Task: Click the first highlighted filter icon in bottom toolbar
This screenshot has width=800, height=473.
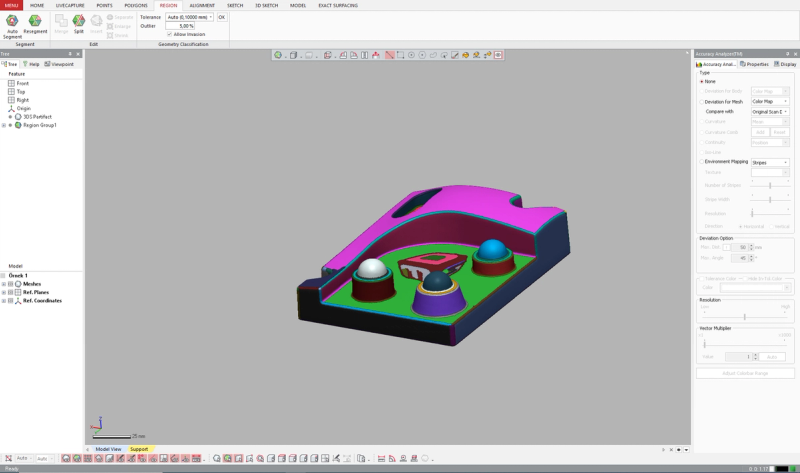Action: click(66, 458)
